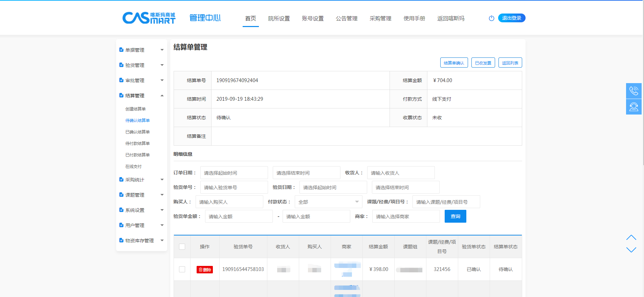Open the 采购管理 top menu
This screenshot has width=644, height=297.
pyautogui.click(x=380, y=18)
